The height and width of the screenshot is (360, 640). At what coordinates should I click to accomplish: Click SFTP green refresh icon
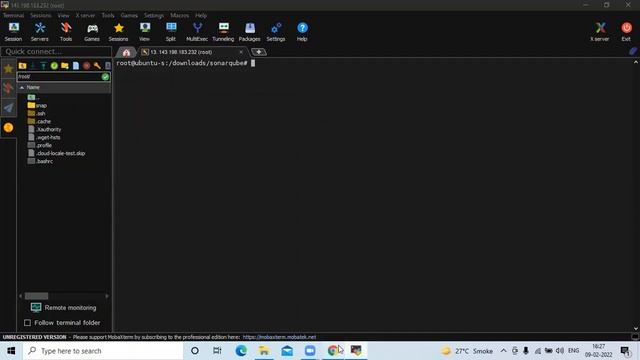[x=54, y=66]
